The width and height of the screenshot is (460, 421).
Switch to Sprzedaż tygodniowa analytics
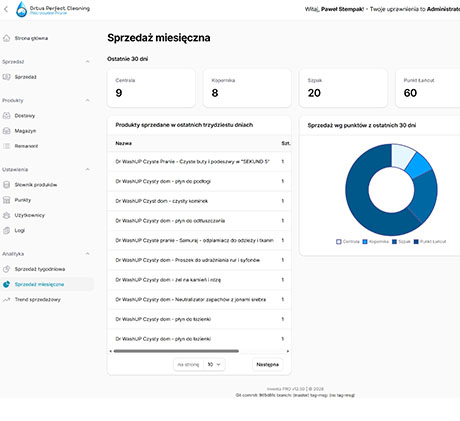tap(47, 269)
